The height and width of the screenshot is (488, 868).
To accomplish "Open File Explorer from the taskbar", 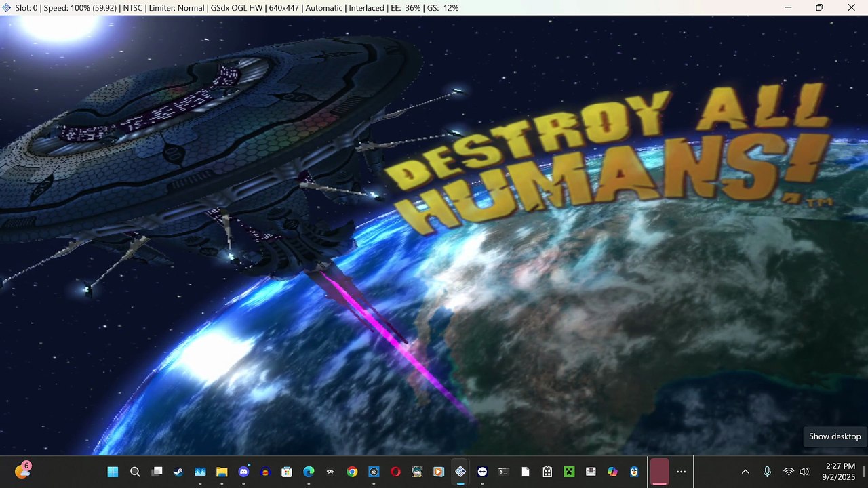I will pyautogui.click(x=222, y=472).
